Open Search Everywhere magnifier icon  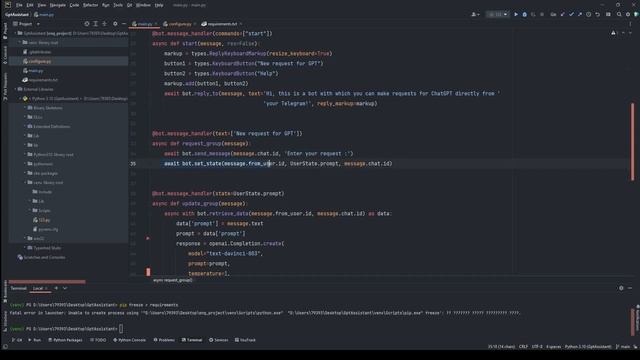coord(619,14)
